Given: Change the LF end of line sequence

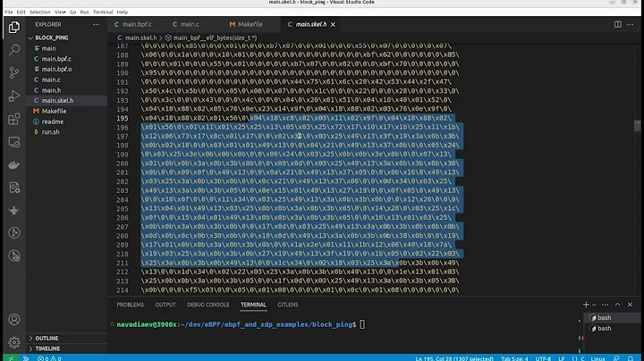Looking at the screenshot, I should (561, 358).
